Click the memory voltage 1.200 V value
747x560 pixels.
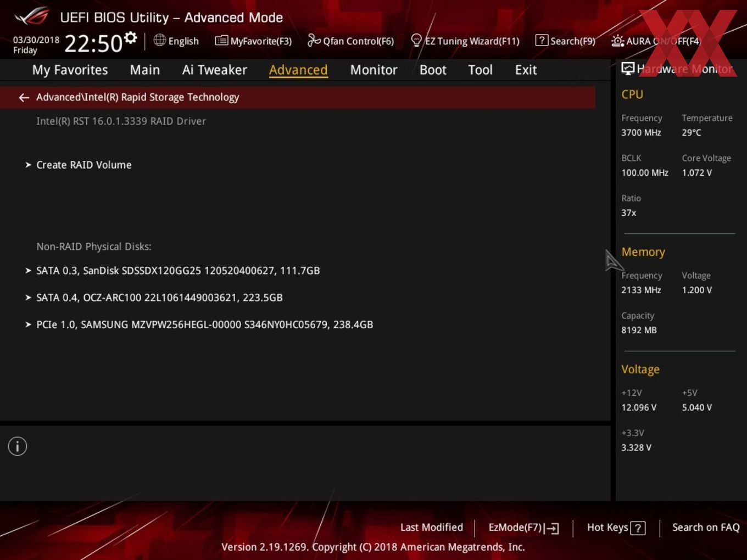point(696,290)
